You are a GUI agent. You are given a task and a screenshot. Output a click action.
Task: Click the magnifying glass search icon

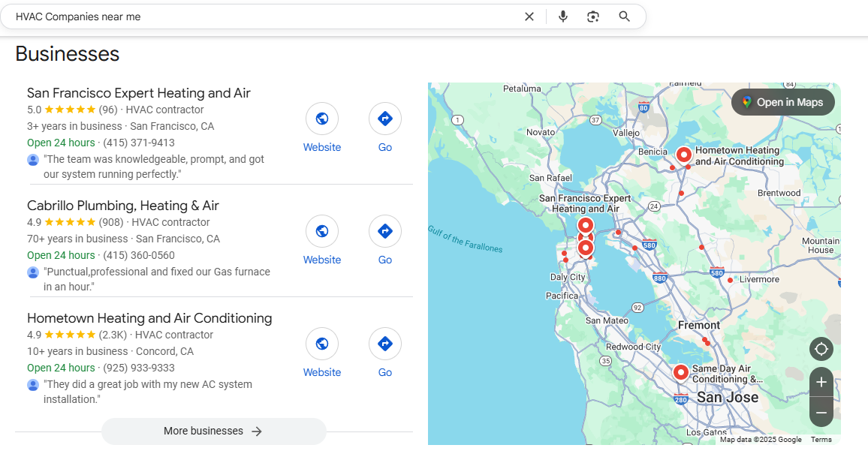pos(624,17)
